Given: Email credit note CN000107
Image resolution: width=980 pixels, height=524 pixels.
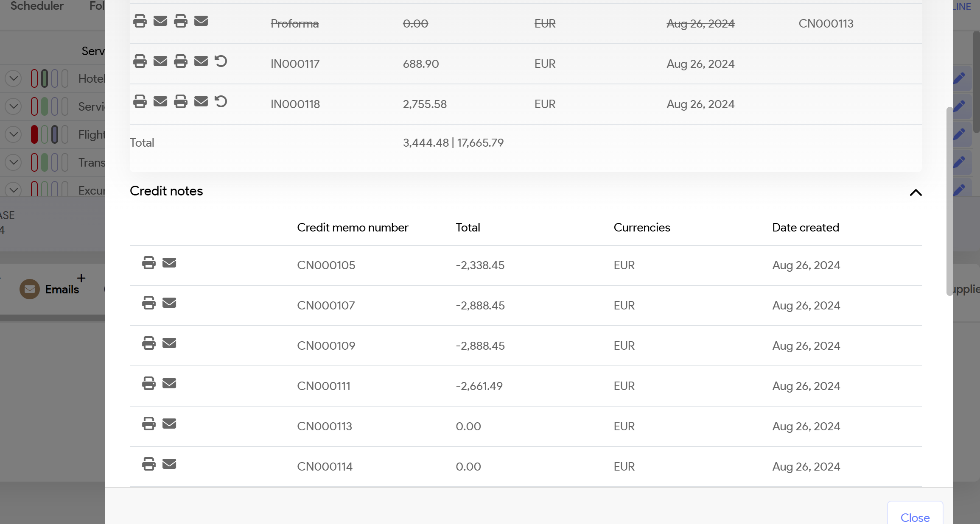Looking at the screenshot, I should tap(169, 303).
